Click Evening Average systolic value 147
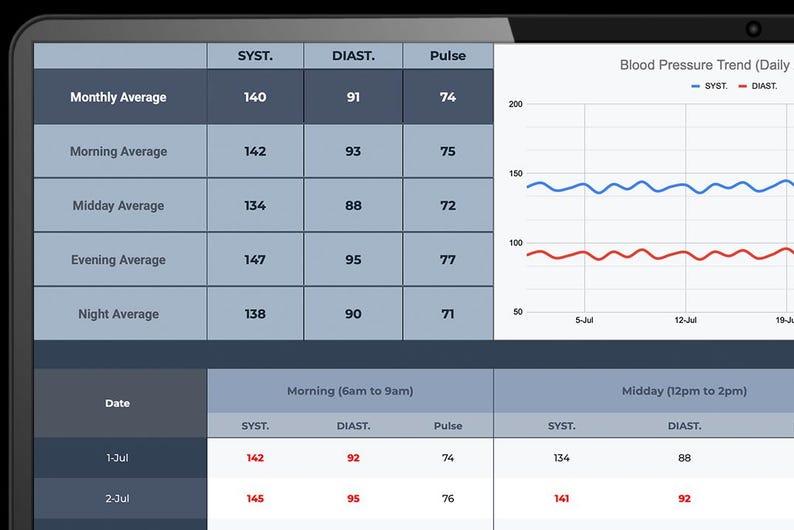The height and width of the screenshot is (530, 794). [x=255, y=260]
